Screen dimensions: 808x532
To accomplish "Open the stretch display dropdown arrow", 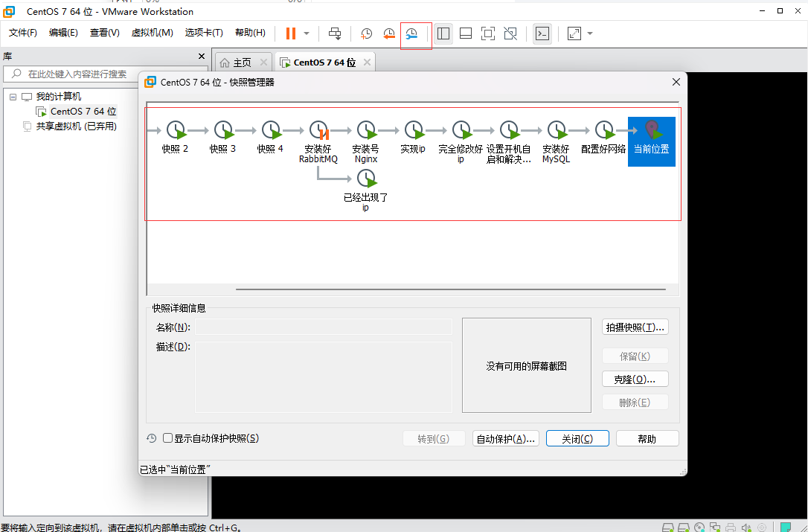I will [x=590, y=33].
